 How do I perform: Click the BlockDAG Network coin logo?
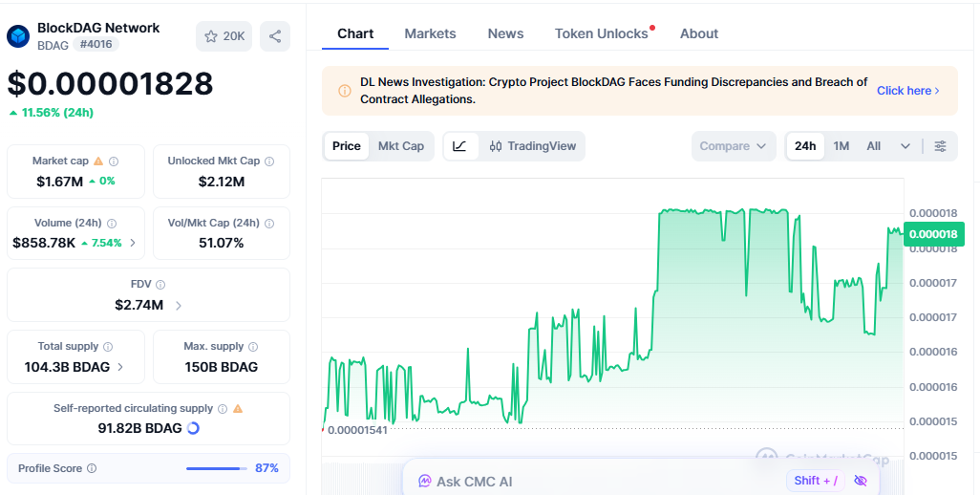[18, 36]
